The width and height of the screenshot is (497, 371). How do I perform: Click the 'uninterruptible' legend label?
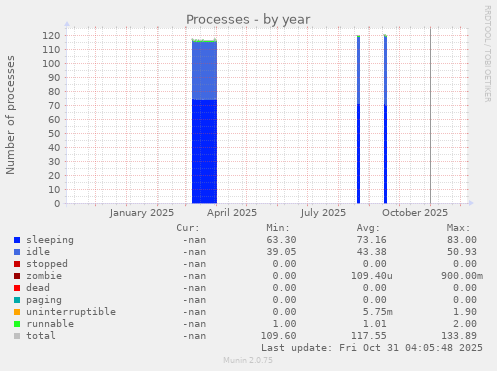[x=71, y=312]
